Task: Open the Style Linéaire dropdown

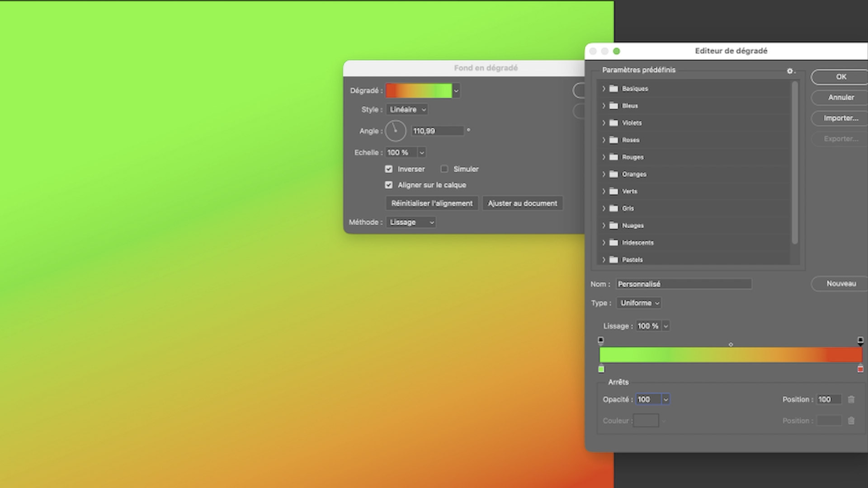Action: 407,109
